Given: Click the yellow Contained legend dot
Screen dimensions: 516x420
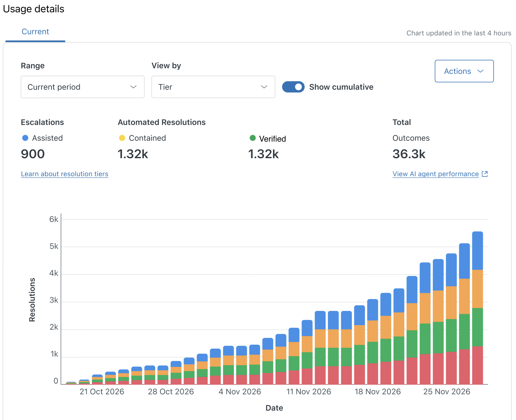Looking at the screenshot, I should click(x=122, y=138).
